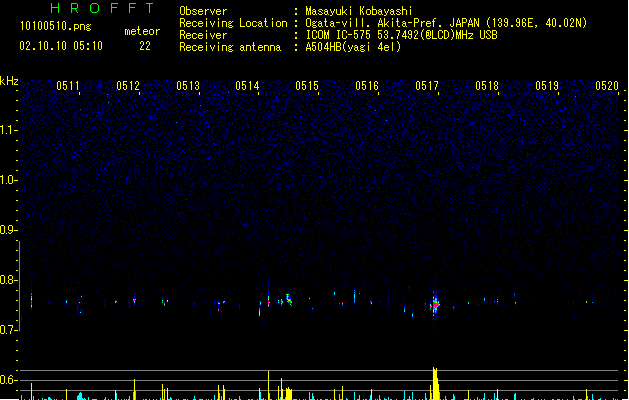This screenshot has height=400, width=629.
Task: Click the 0515 time marker
Action: point(307,86)
